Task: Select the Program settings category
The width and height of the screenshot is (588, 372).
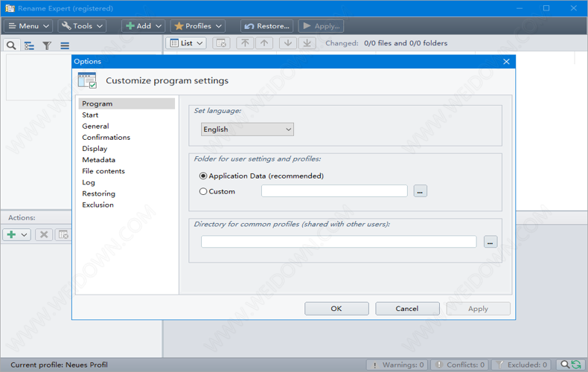Action: (x=127, y=103)
